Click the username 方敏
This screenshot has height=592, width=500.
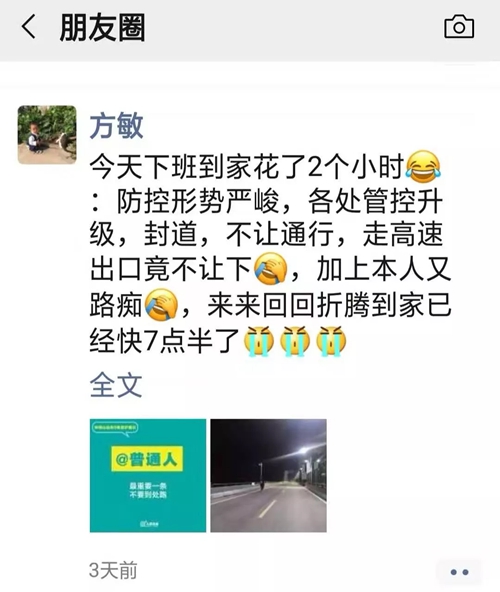pyautogui.click(x=116, y=126)
